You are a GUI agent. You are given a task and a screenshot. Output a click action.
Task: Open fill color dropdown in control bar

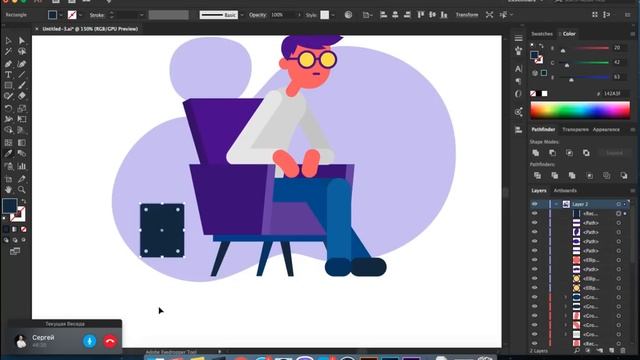click(61, 15)
